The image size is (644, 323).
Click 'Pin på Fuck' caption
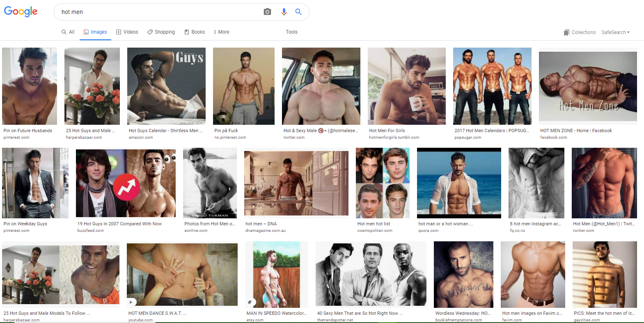226,131
